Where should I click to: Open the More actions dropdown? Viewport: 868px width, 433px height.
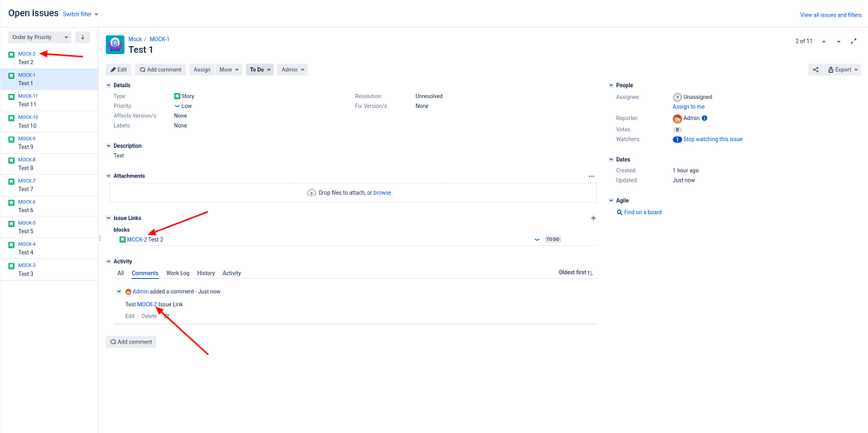pyautogui.click(x=229, y=70)
